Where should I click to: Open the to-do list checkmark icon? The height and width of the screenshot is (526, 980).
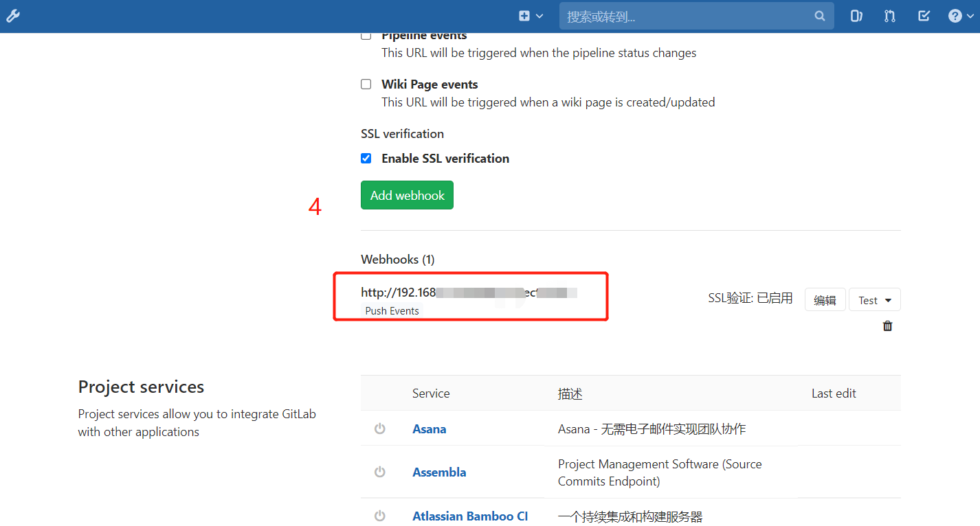[x=924, y=16]
